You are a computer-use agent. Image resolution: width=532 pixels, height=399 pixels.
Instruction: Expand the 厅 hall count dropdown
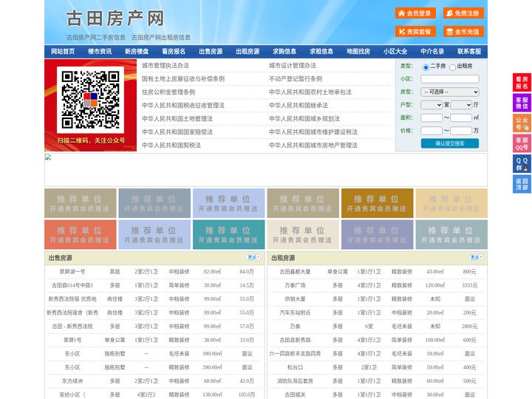pos(461,105)
